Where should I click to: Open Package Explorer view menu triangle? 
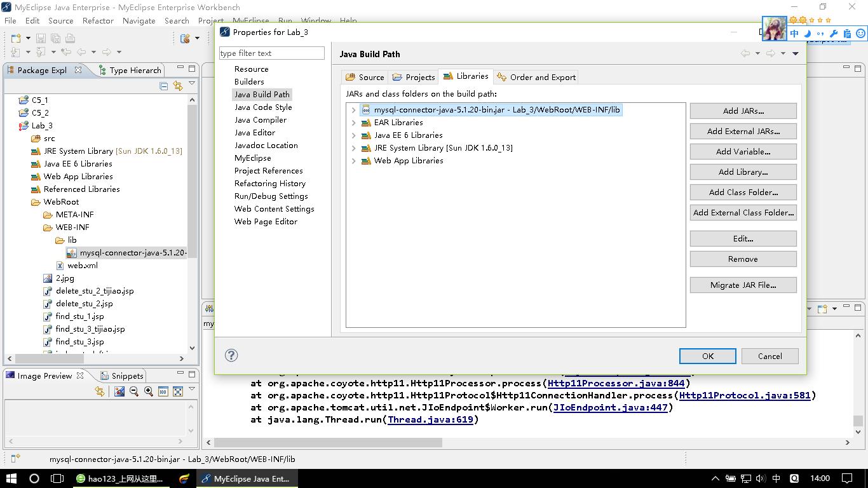pyautogui.click(x=192, y=84)
